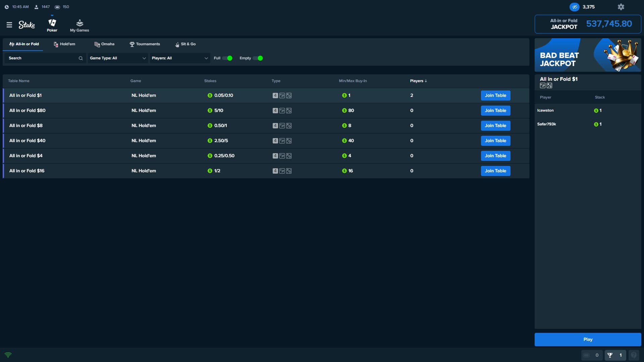The width and height of the screenshot is (644, 362).
Task: Open the hamburger menu icon
Action: pos(9,24)
